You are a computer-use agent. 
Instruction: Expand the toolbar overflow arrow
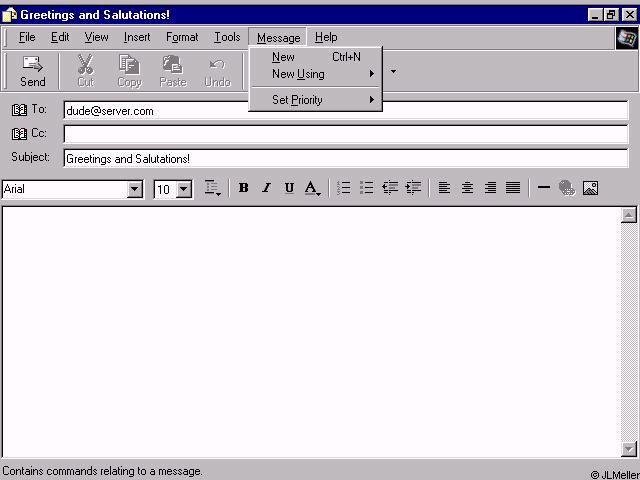393,72
